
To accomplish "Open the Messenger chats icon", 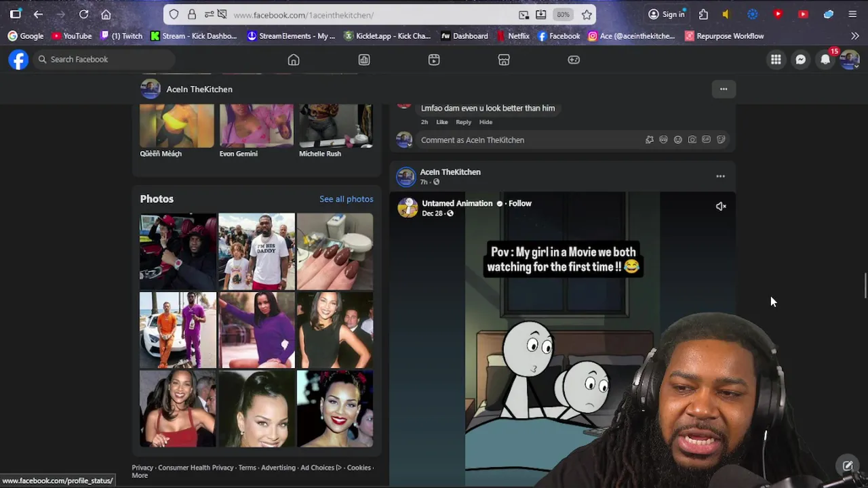I will click(x=801, y=60).
